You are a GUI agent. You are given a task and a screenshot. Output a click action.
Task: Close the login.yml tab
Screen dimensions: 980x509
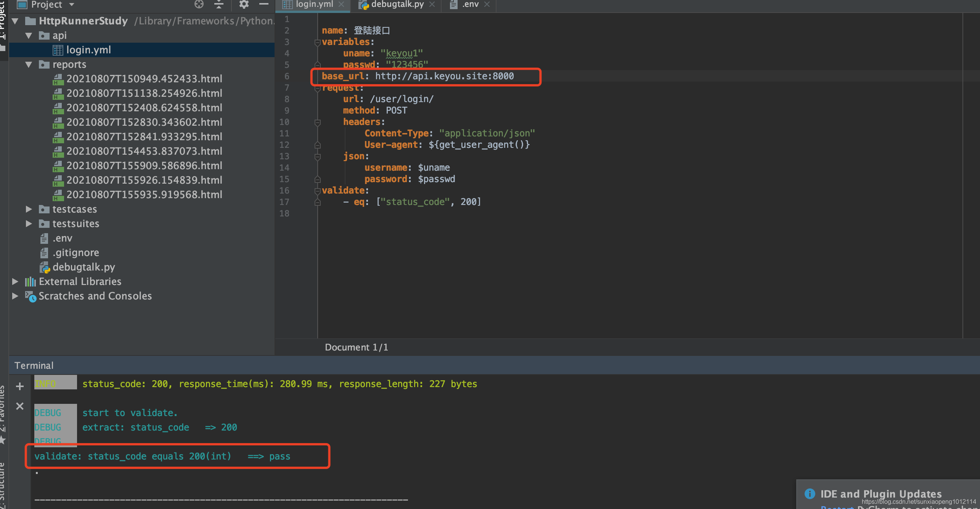coord(341,5)
